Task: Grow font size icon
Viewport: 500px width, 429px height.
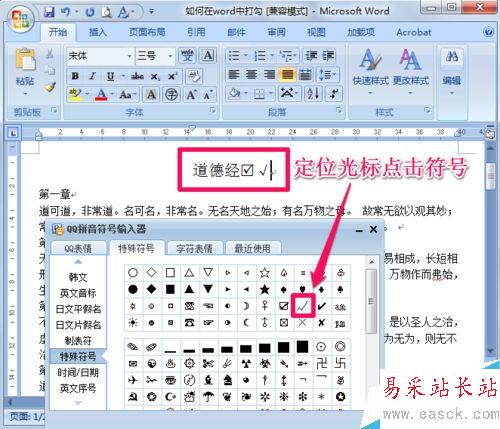Action: (191, 95)
